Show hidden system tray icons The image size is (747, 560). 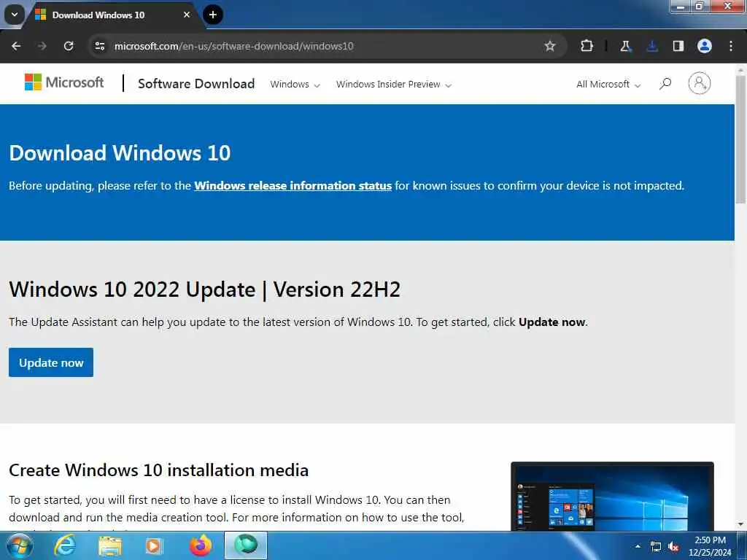click(638, 546)
